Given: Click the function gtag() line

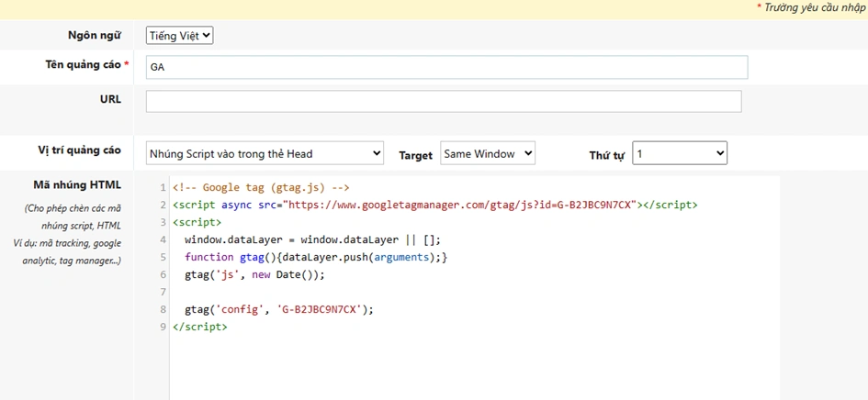Looking at the screenshot, I should [316, 257].
